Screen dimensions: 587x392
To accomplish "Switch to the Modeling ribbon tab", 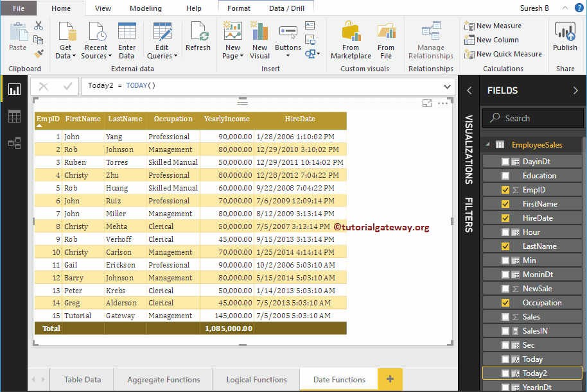I will coord(146,8).
